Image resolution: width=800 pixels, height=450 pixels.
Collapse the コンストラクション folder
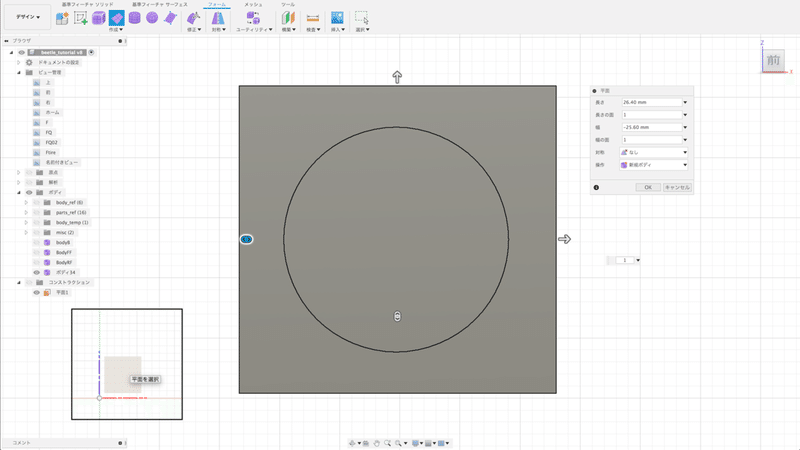click(x=19, y=282)
